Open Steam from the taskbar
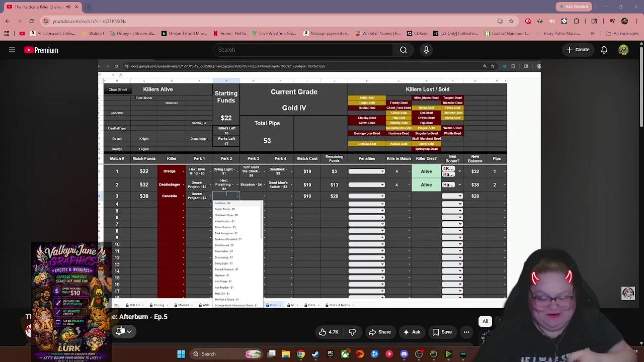 (x=315, y=354)
